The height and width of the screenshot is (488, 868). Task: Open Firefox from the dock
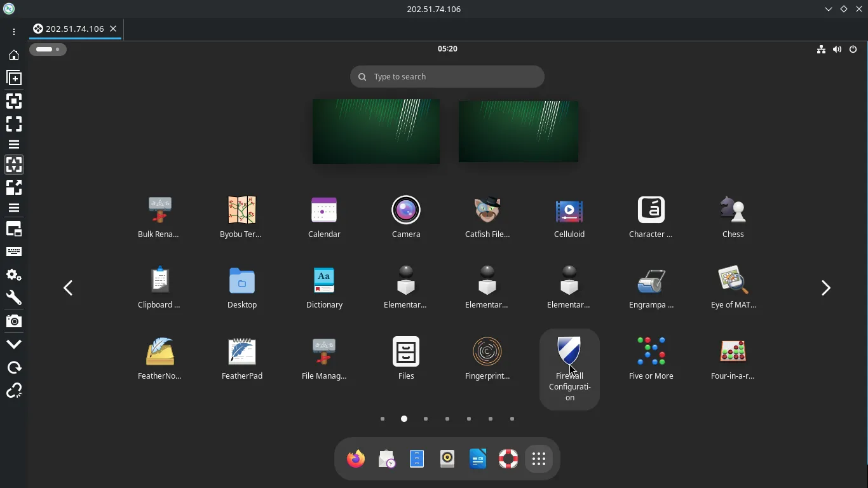coord(356,459)
